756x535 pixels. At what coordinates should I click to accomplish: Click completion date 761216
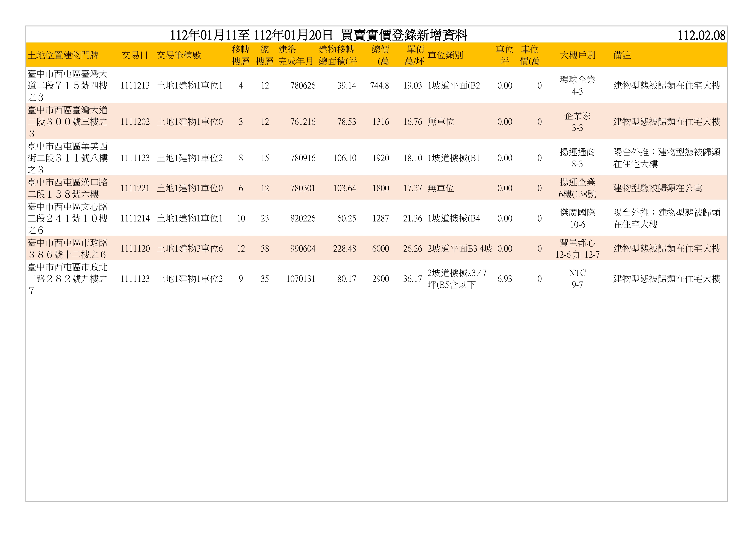[303, 122]
